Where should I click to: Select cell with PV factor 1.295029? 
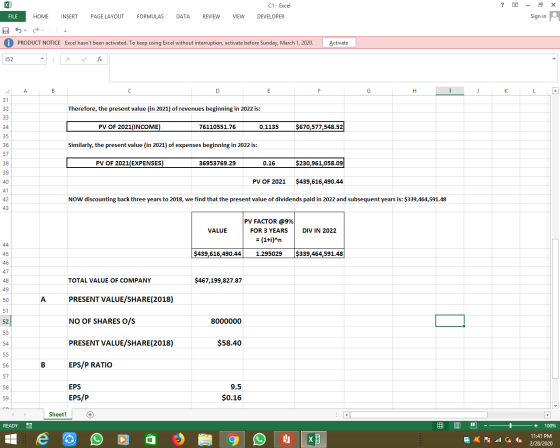269,254
